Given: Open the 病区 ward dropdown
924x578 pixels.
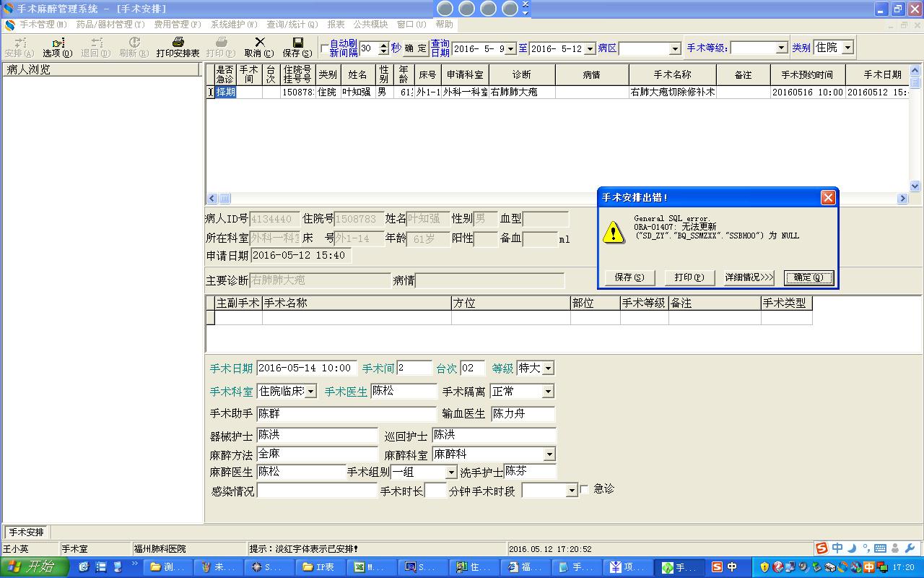Looking at the screenshot, I should (675, 48).
